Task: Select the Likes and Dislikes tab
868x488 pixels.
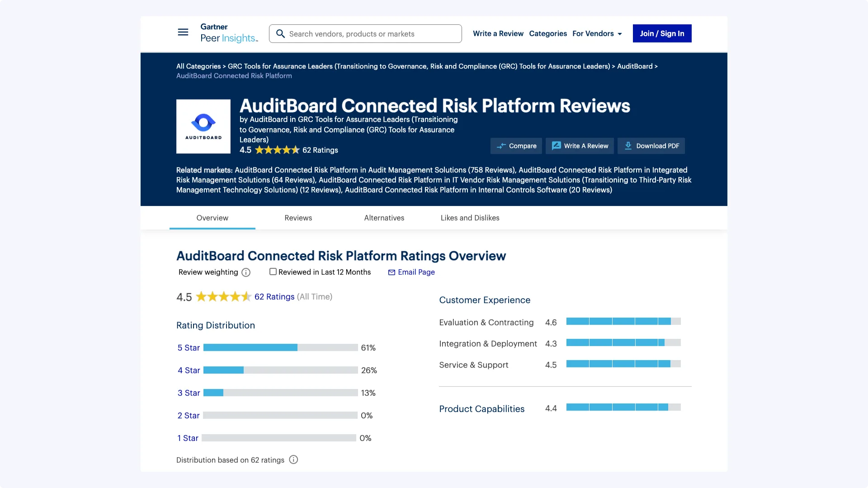Action: 470,218
